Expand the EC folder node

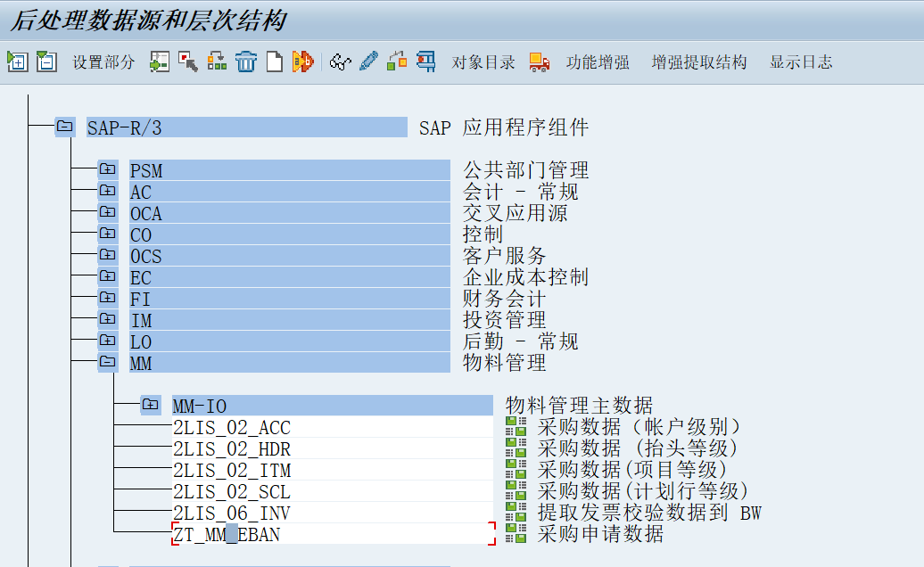point(108,276)
